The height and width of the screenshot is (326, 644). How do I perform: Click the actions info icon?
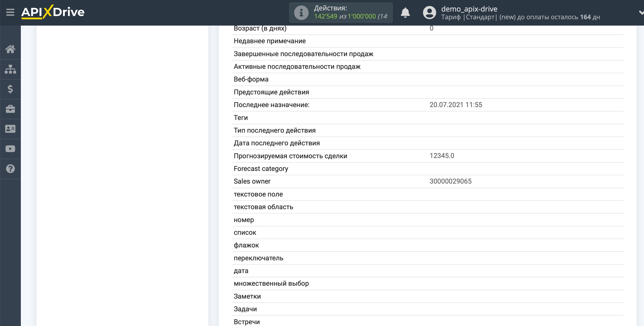[301, 12]
